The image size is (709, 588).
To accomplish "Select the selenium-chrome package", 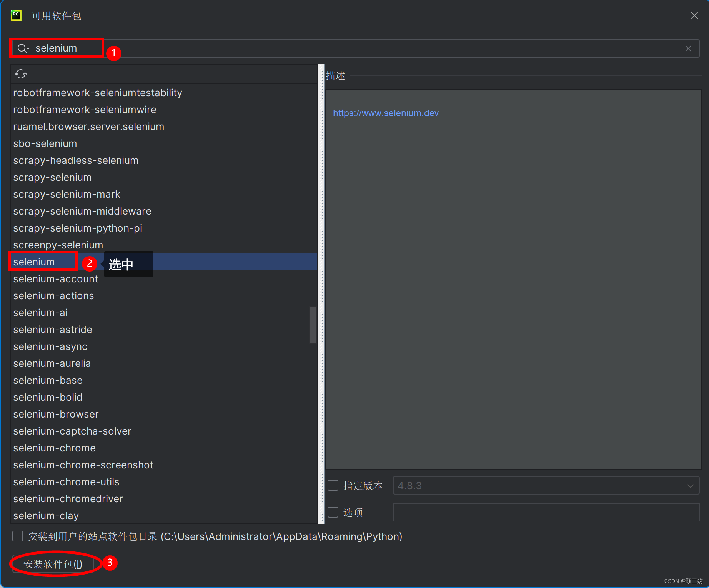I will tap(164, 448).
